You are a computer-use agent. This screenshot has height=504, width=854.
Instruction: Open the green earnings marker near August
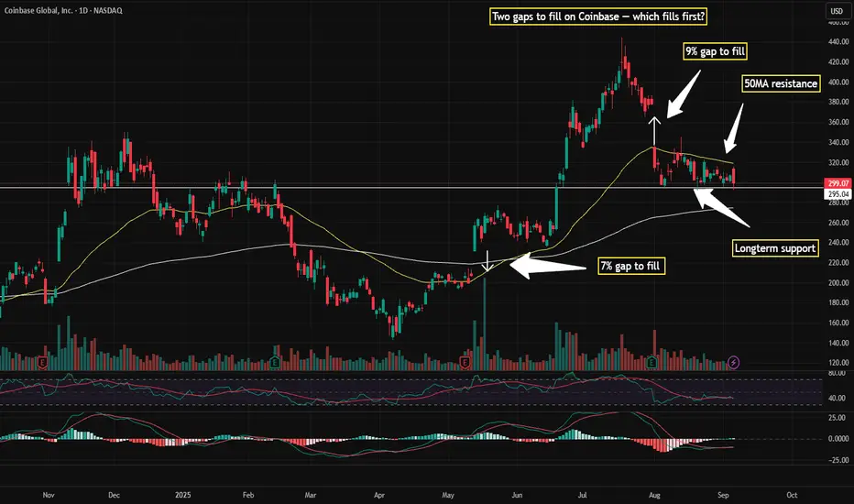click(x=651, y=362)
